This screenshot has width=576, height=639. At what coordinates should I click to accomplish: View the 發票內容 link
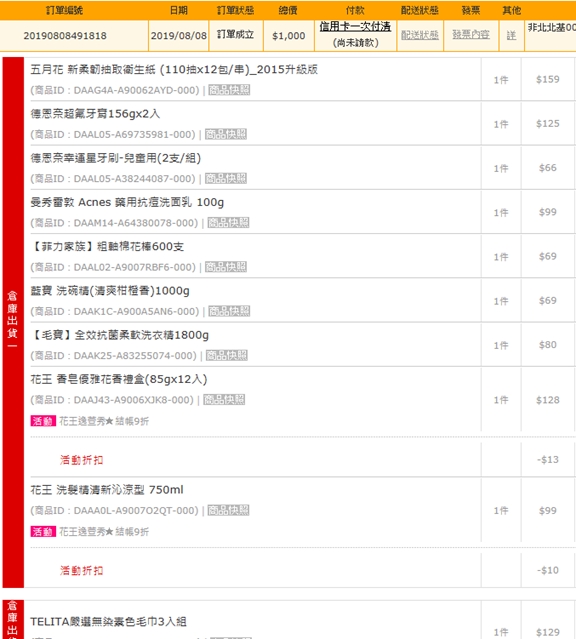(471, 35)
